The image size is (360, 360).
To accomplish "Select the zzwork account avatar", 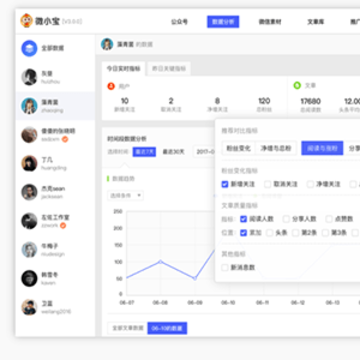I will click(x=29, y=221).
